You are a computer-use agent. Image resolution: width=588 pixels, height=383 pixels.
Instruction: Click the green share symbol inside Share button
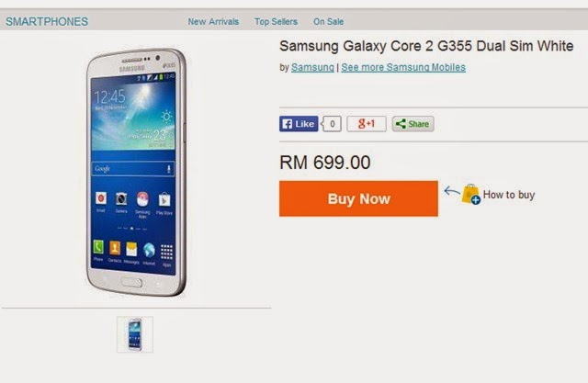401,124
